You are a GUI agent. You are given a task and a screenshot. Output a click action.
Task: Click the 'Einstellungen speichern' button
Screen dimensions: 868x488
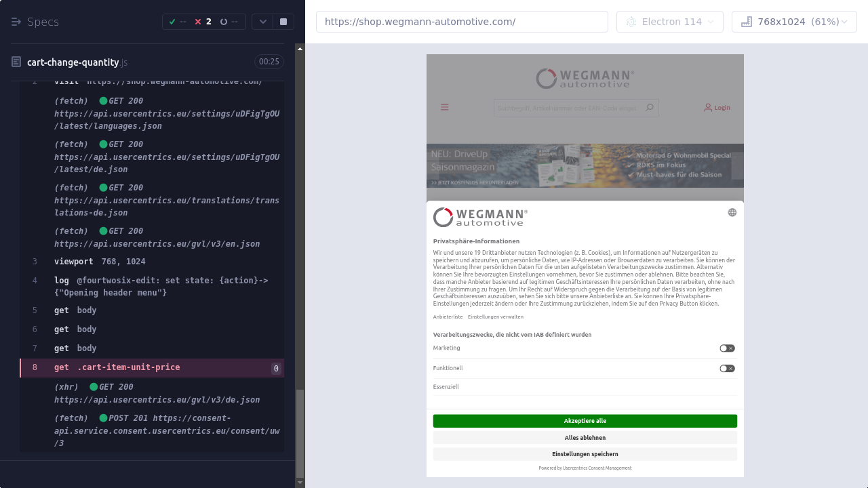click(x=585, y=454)
